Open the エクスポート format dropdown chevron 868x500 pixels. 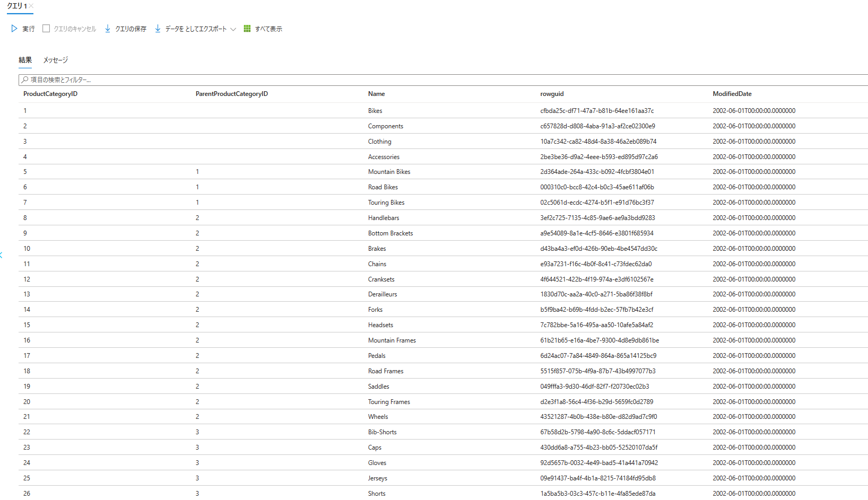point(234,29)
